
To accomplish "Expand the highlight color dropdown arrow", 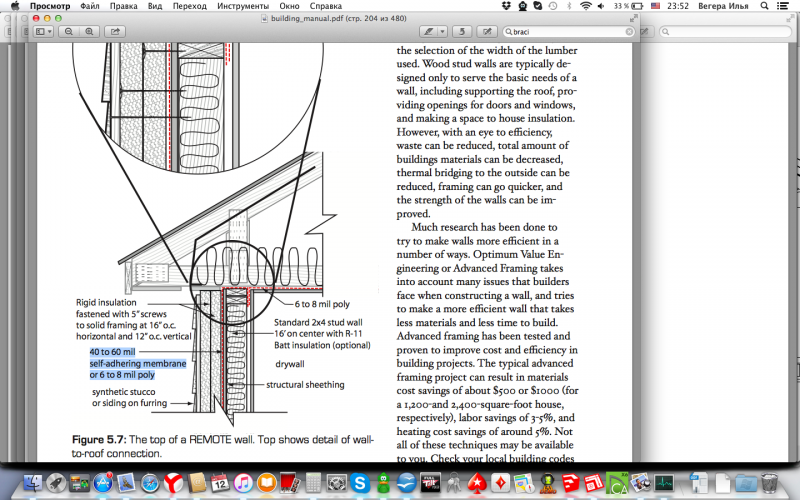I will point(443,31).
